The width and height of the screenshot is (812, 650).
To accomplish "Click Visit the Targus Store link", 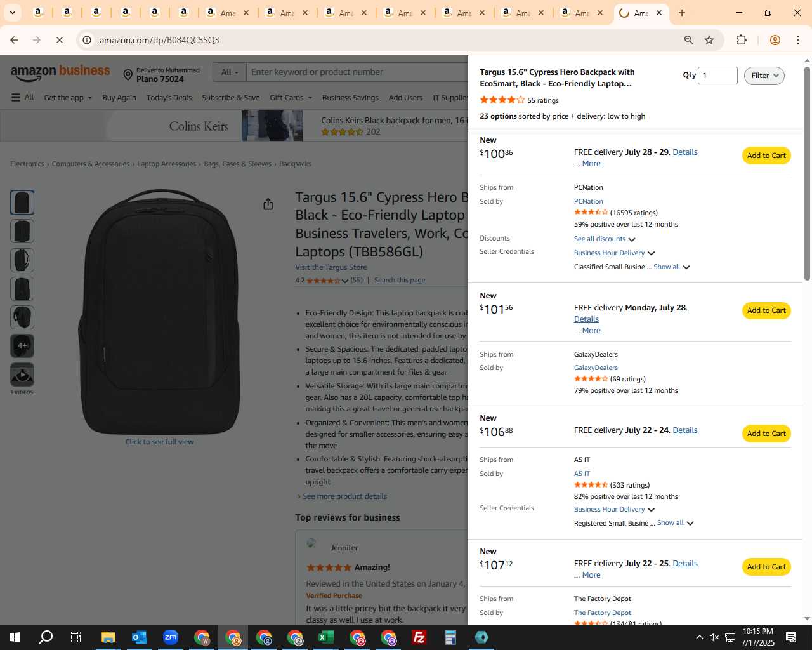I will 331,268.
